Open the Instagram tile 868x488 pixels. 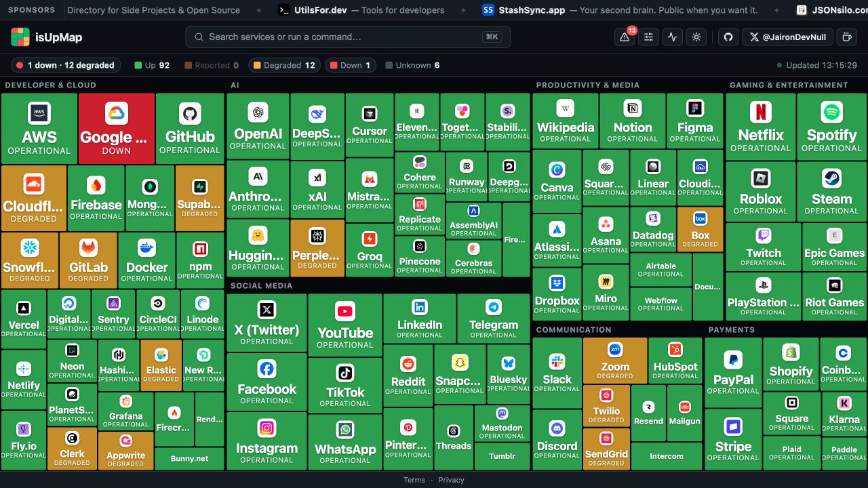(267, 441)
